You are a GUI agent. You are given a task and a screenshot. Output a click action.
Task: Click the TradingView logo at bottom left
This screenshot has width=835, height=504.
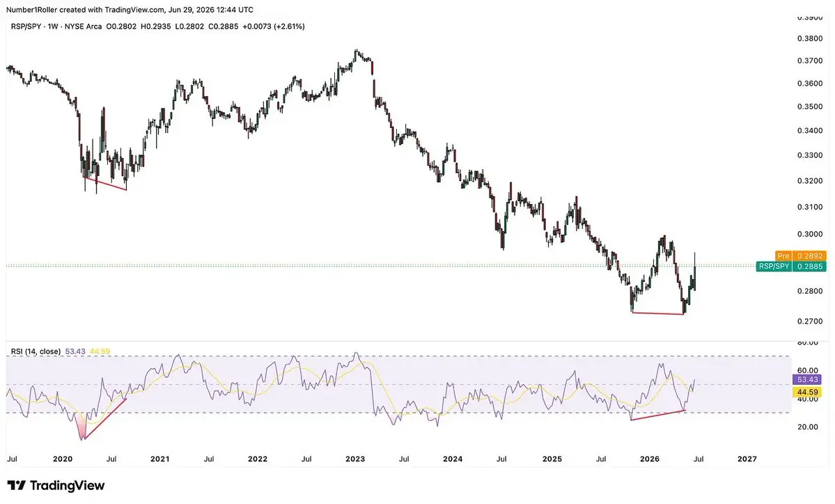coord(56,485)
